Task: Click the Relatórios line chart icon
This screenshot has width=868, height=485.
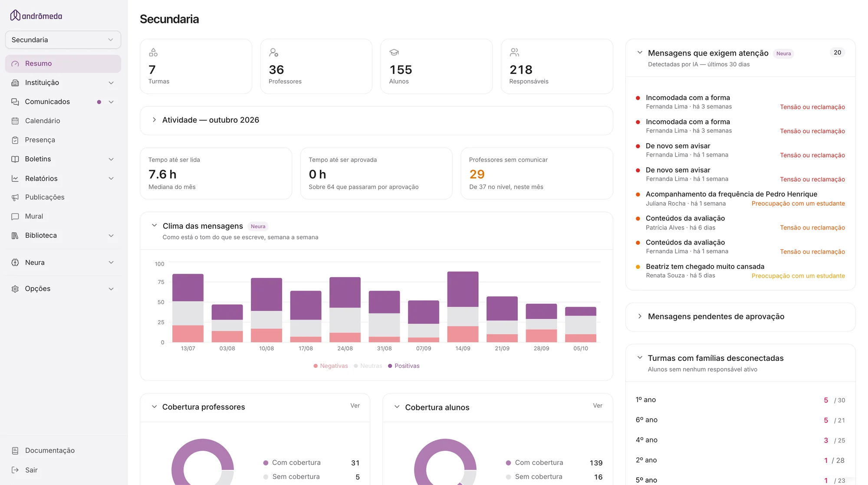Action: 15,178
